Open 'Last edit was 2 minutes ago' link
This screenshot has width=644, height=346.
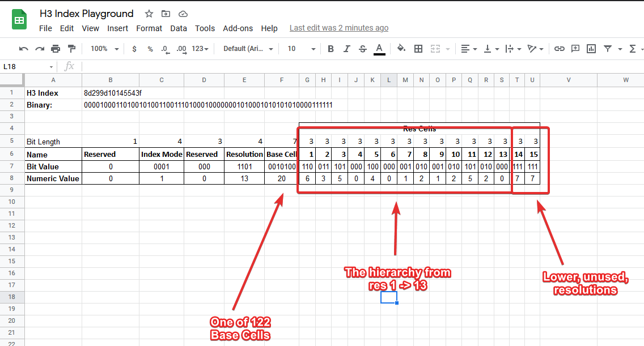(x=339, y=28)
